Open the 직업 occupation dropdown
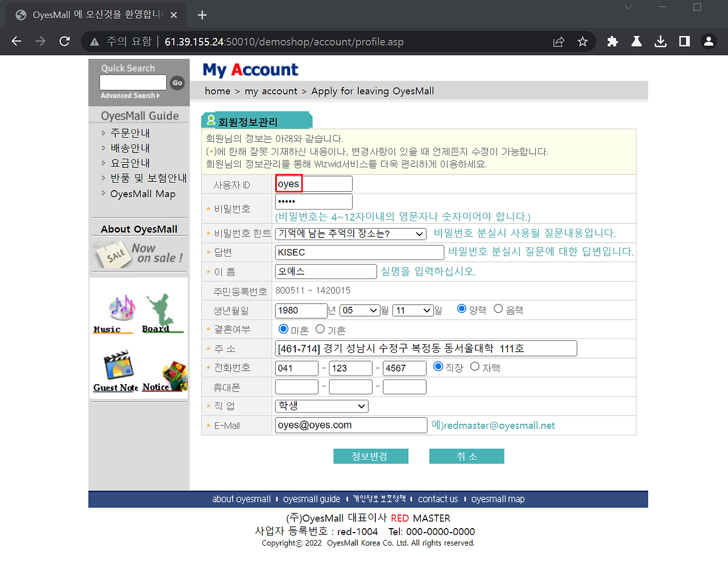The width and height of the screenshot is (728, 581). point(321,406)
